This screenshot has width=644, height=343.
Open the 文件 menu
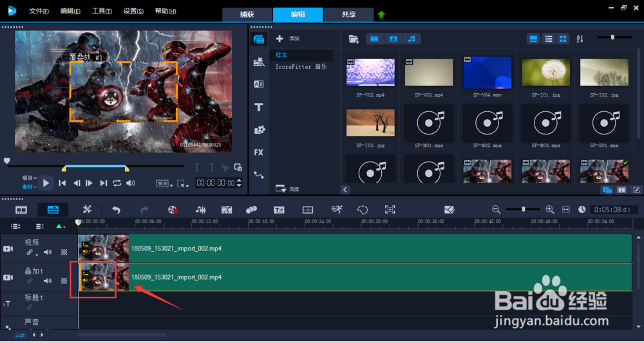39,11
